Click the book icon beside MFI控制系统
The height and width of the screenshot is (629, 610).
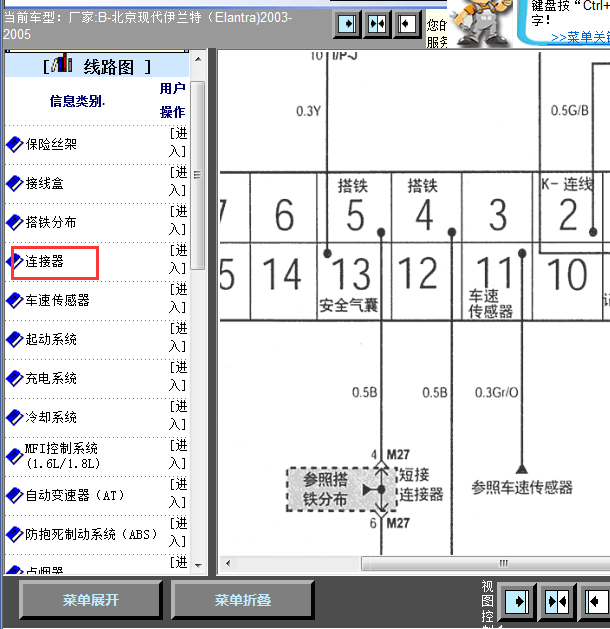click(14, 456)
